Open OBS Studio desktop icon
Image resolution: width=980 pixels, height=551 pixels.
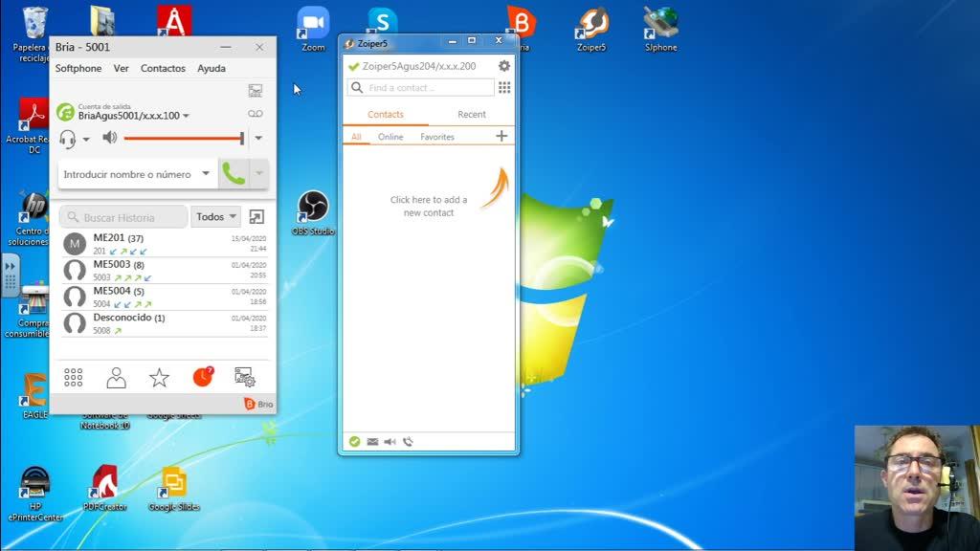313,212
